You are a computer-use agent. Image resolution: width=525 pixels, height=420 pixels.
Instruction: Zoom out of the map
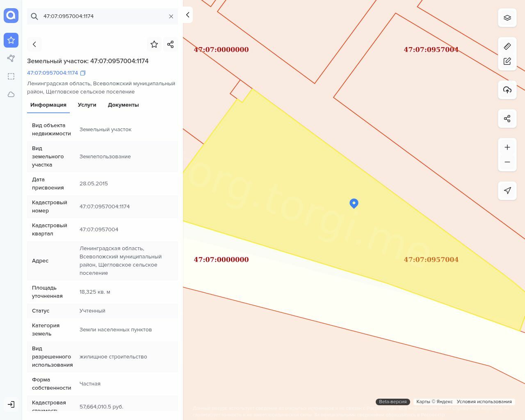tap(507, 162)
